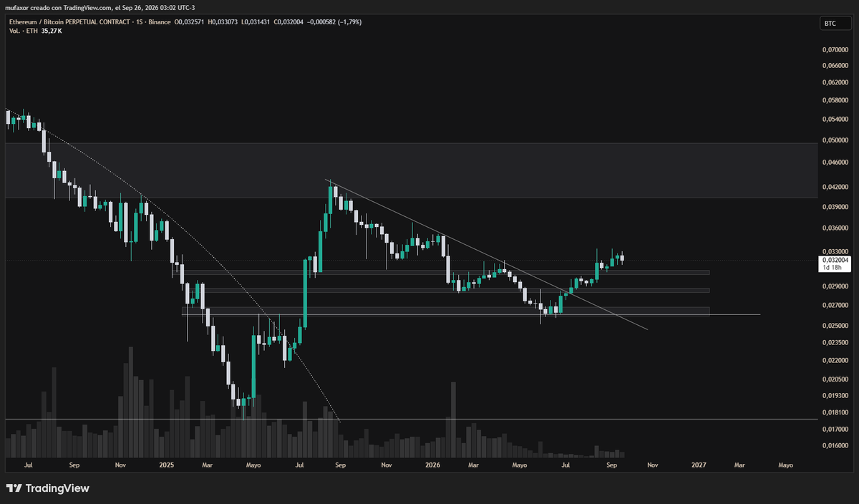Click the close value C0,032004 in header
The height and width of the screenshot is (504, 859).
tap(290, 22)
